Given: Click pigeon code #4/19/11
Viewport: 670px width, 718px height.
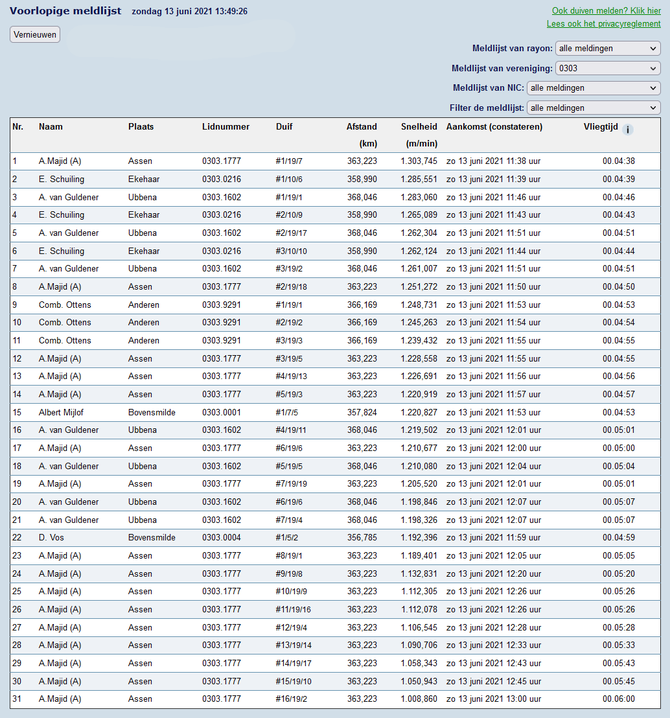Looking at the screenshot, I should click(291, 430).
